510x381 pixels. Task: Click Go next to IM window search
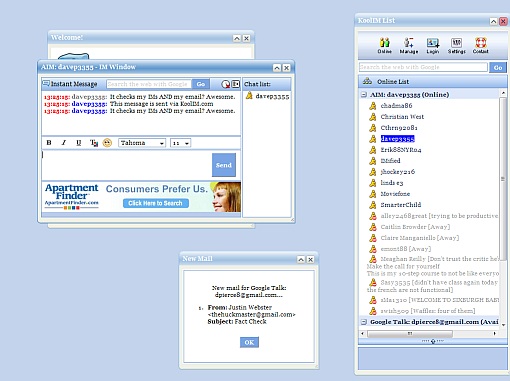tap(201, 84)
